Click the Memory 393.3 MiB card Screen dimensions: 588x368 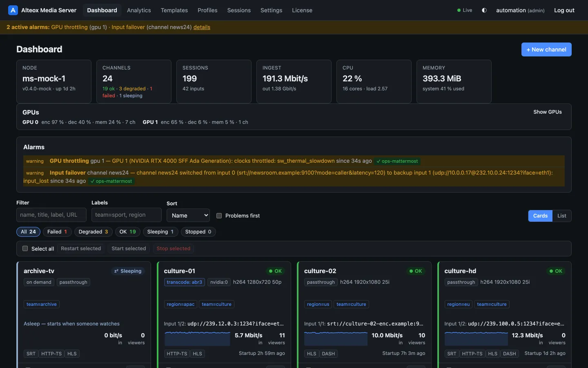point(454,81)
